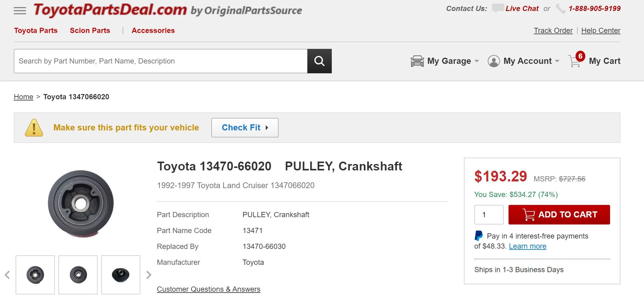Image resolution: width=644 pixels, height=299 pixels.
Task: Click the replaced-by part number 13470-66030
Action: point(264,246)
